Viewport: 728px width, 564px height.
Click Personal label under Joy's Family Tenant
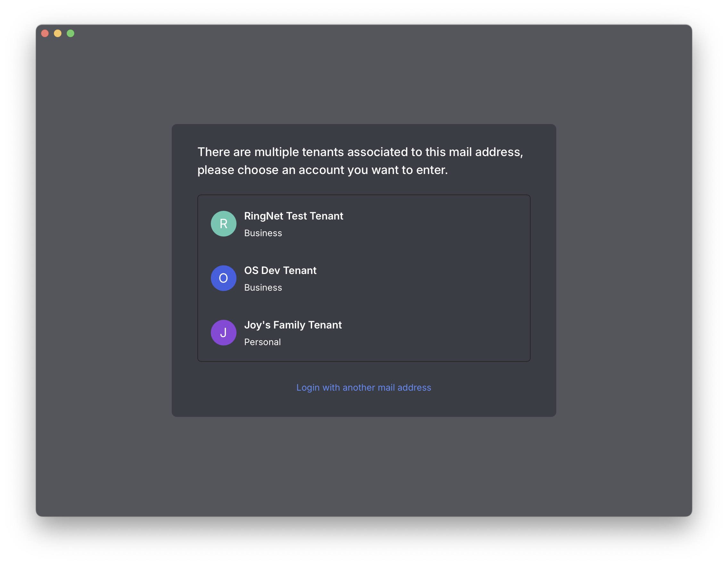(262, 342)
